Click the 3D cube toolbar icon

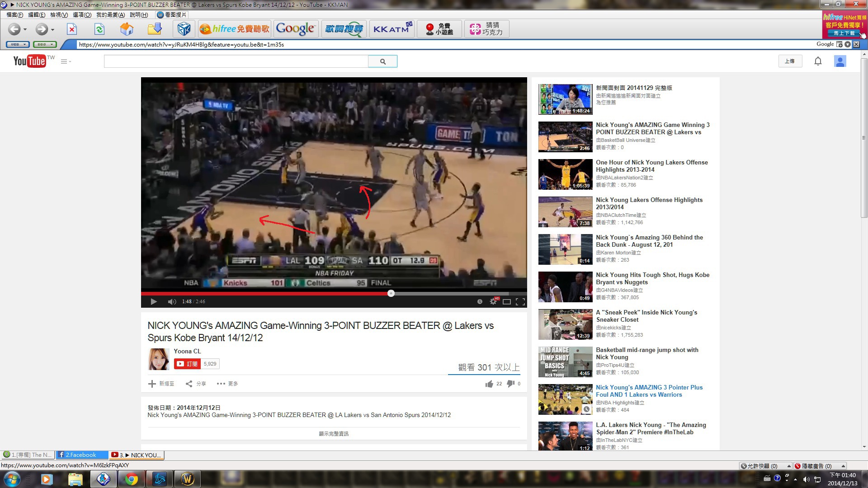tap(184, 29)
